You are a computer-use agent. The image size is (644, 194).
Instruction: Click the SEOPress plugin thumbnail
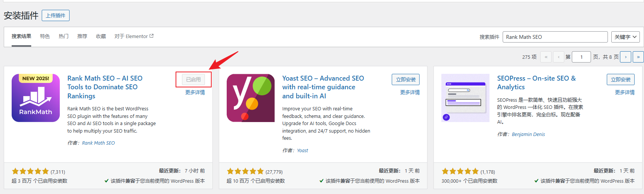[x=465, y=98]
